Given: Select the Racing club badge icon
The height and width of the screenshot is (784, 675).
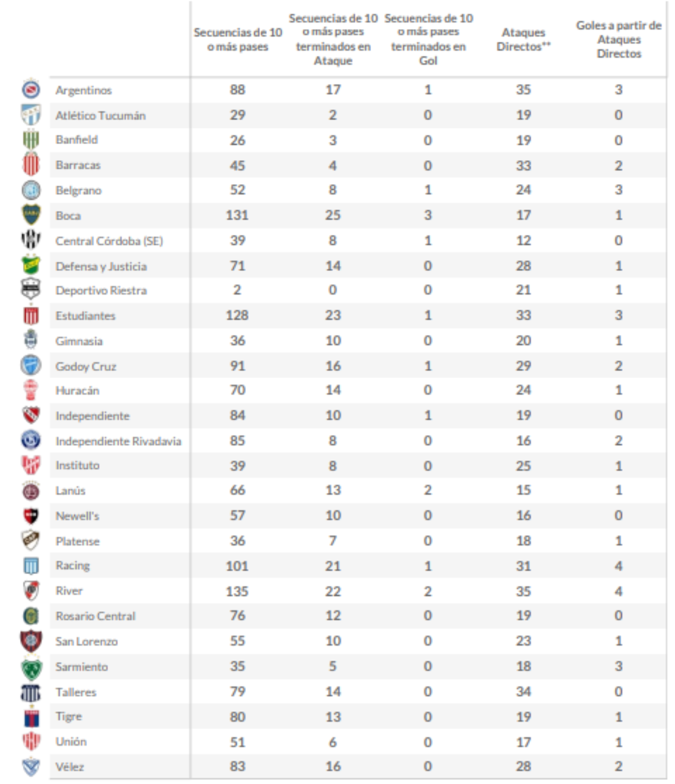Looking at the screenshot, I should 31,566.
